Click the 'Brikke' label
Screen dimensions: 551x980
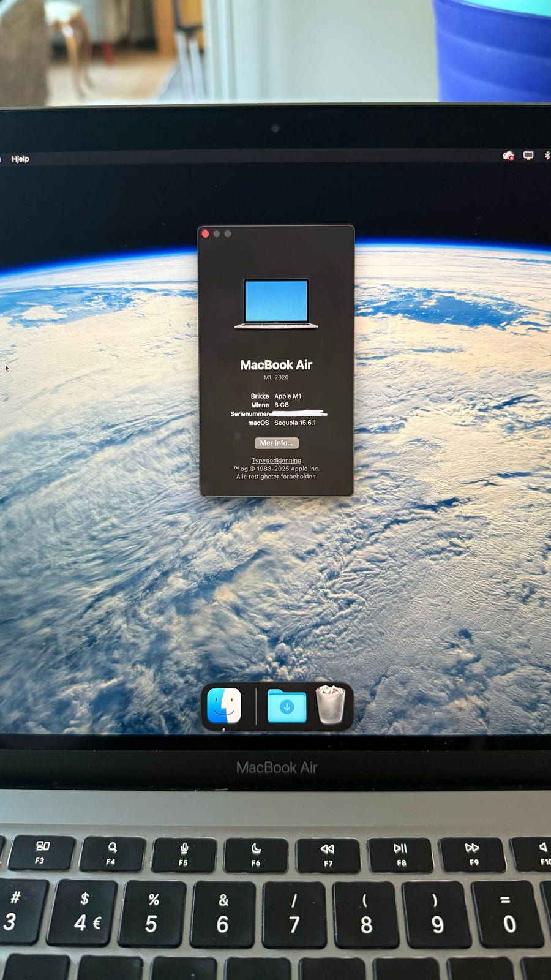[260, 396]
